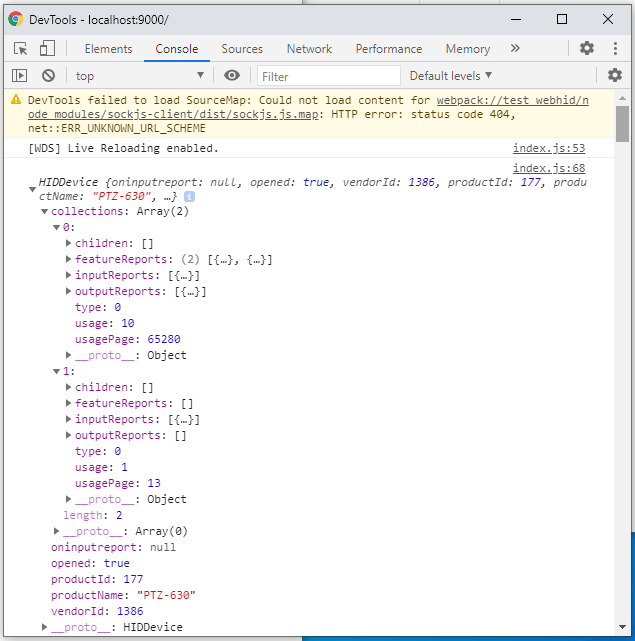
Task: Open index.js:68 source link
Action: pos(549,168)
